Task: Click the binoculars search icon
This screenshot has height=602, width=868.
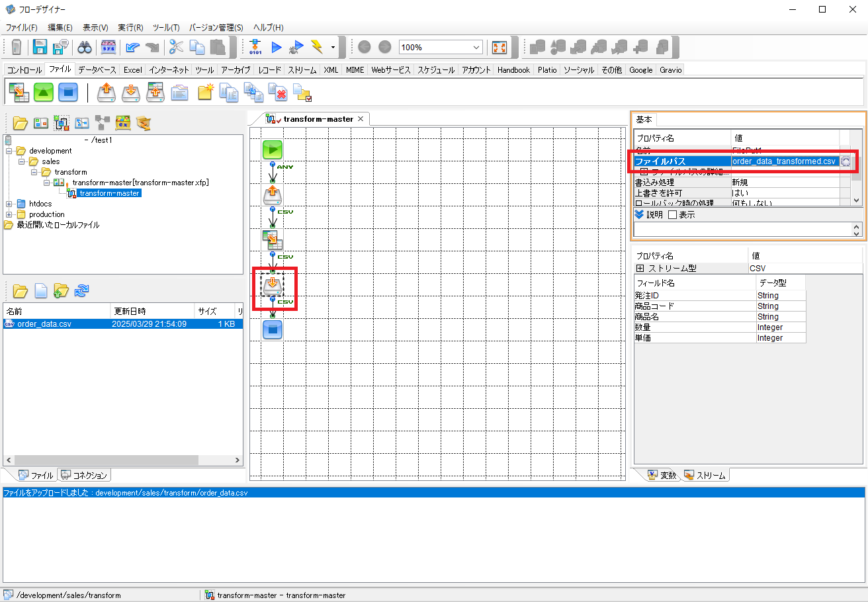Action: [x=85, y=47]
